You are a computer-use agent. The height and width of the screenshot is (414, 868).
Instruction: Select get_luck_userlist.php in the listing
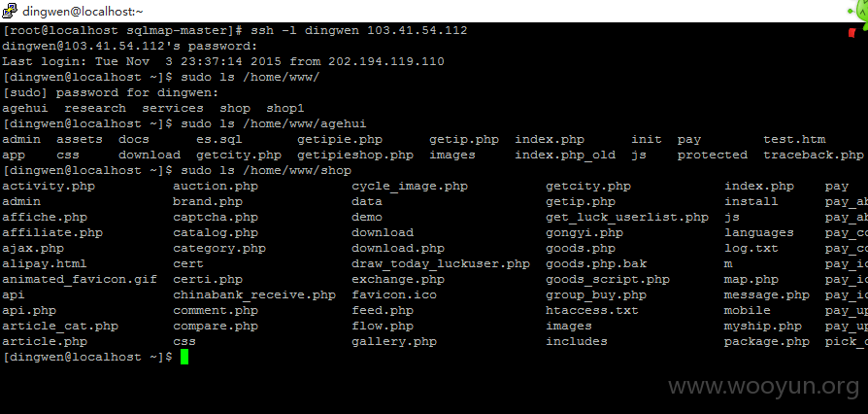[x=627, y=218]
